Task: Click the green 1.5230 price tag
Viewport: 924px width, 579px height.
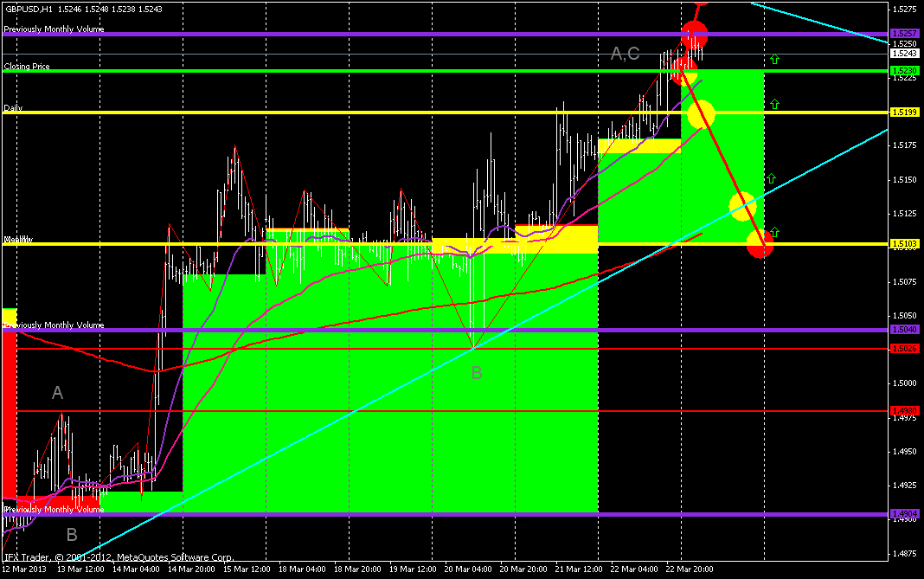Action: 905,70
